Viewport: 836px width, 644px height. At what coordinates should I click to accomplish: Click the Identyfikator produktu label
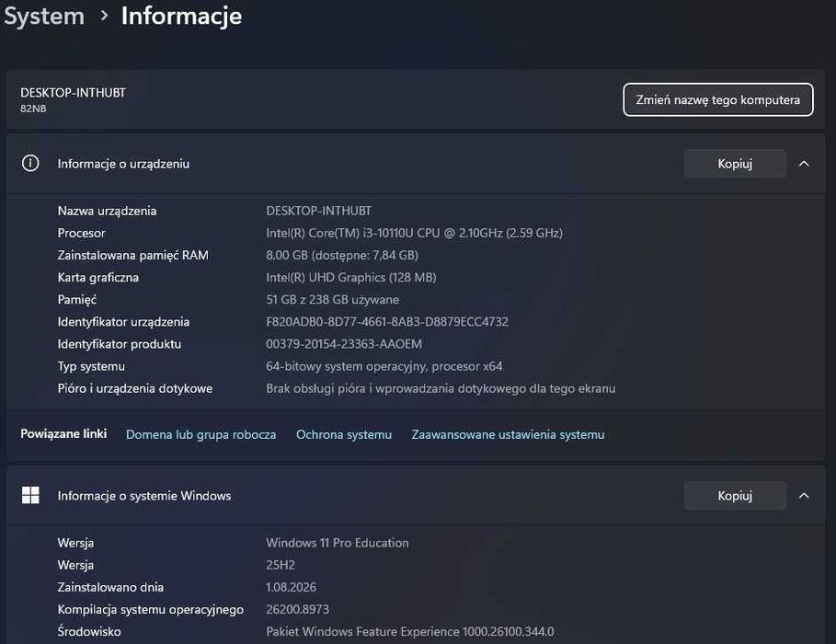coord(120,344)
